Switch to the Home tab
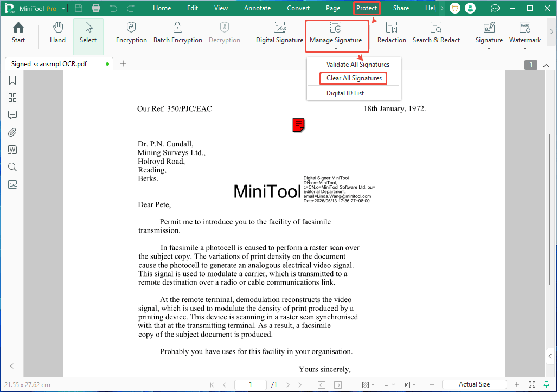 [162, 8]
